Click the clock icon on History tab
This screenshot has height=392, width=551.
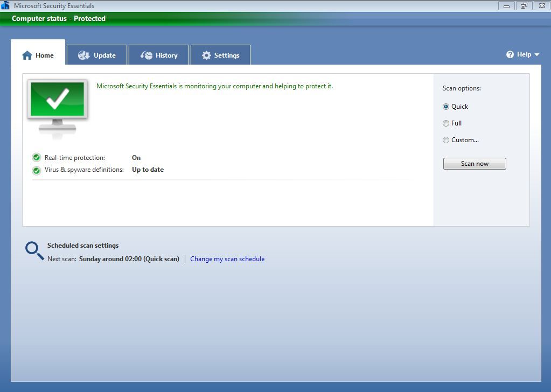[x=146, y=55]
